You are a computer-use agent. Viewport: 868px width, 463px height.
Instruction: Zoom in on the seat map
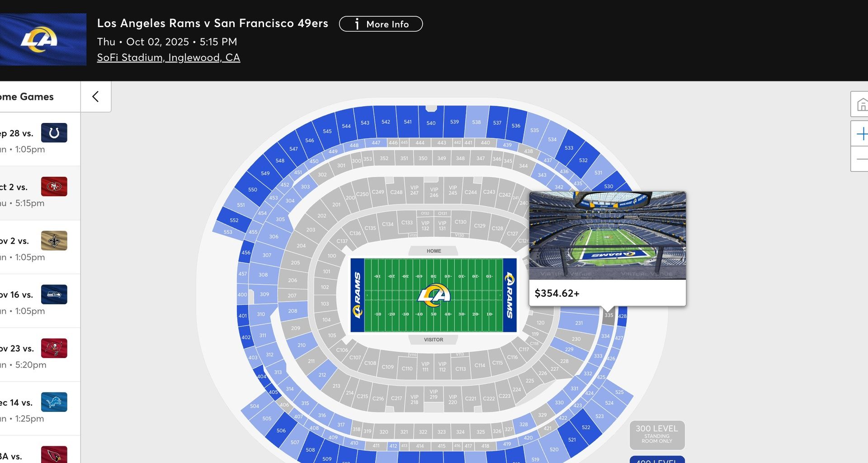(x=861, y=134)
